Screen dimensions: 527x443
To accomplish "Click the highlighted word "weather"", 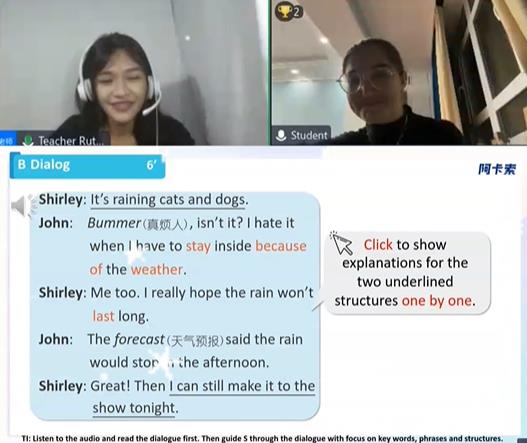I will pyautogui.click(x=157, y=270).
